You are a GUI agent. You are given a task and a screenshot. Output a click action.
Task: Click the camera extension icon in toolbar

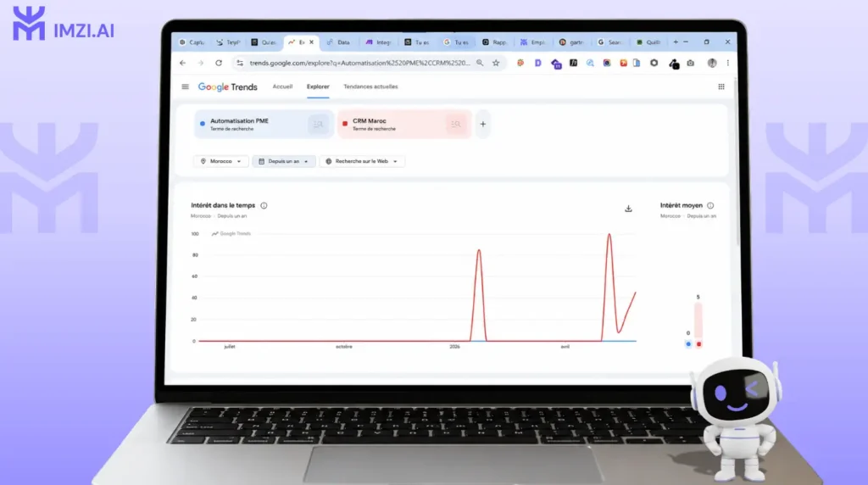point(690,63)
